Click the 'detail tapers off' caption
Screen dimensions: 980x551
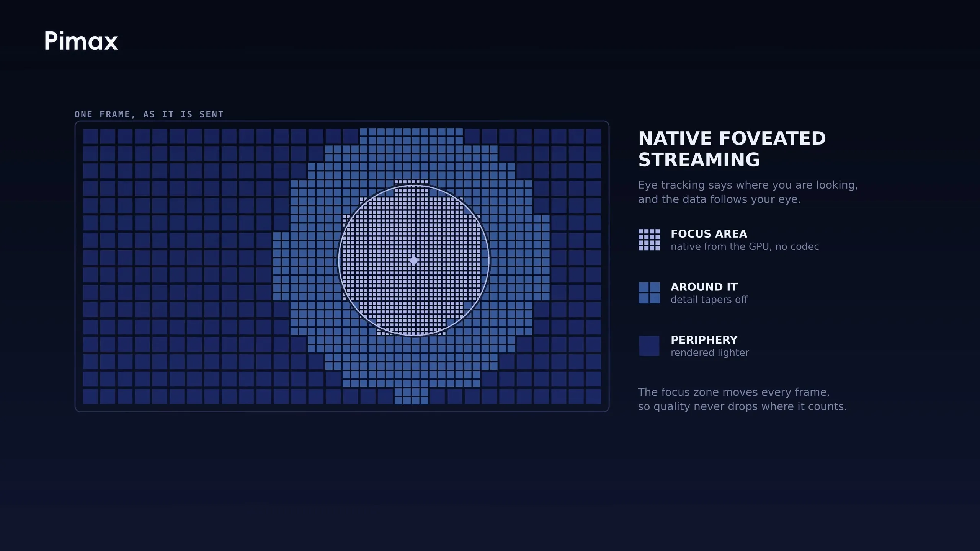tap(709, 300)
